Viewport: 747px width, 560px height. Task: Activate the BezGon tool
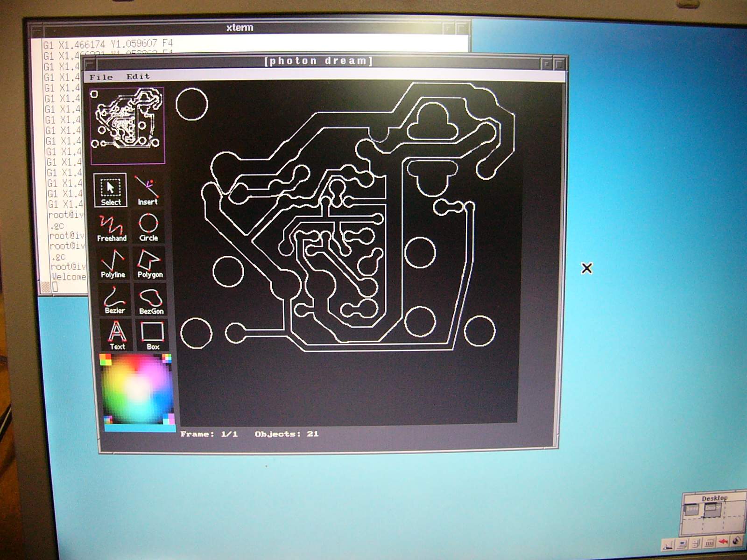tap(151, 300)
